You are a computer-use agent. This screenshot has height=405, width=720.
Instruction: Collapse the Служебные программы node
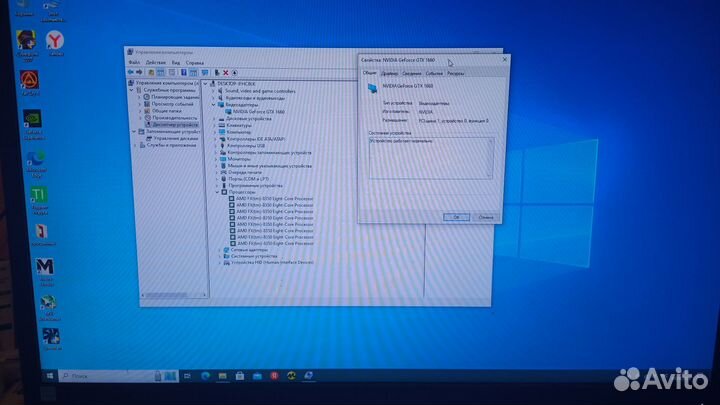pyautogui.click(x=132, y=90)
